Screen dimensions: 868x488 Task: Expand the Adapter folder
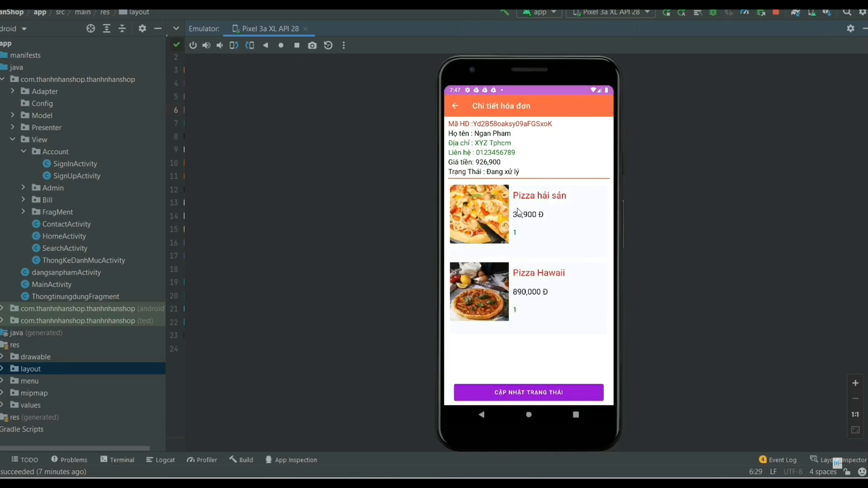[x=13, y=91]
